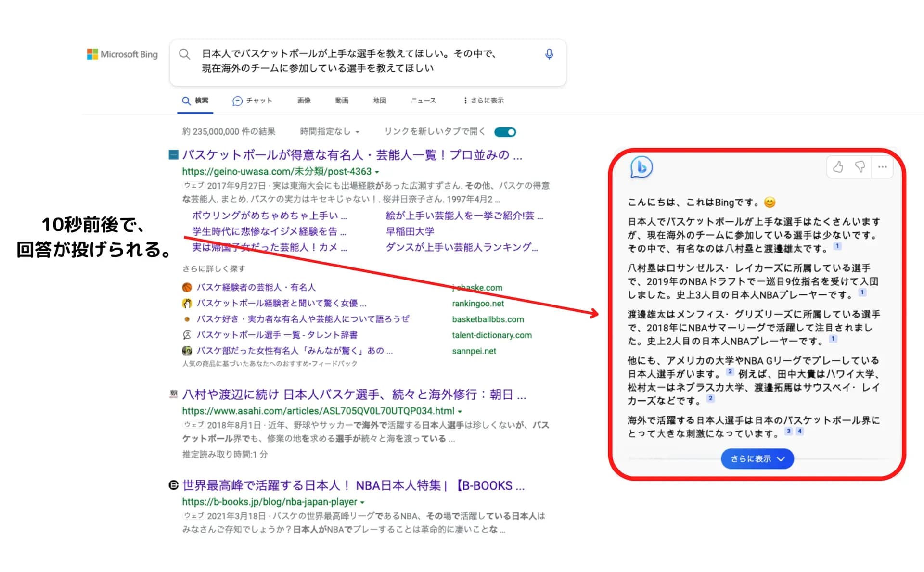Click the thumbs up icon in Bing answer
The width and height of the screenshot is (924, 572).
click(838, 167)
